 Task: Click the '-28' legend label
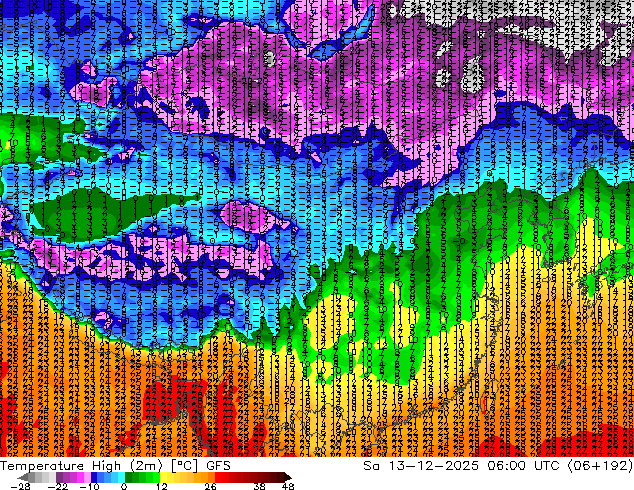(20, 486)
